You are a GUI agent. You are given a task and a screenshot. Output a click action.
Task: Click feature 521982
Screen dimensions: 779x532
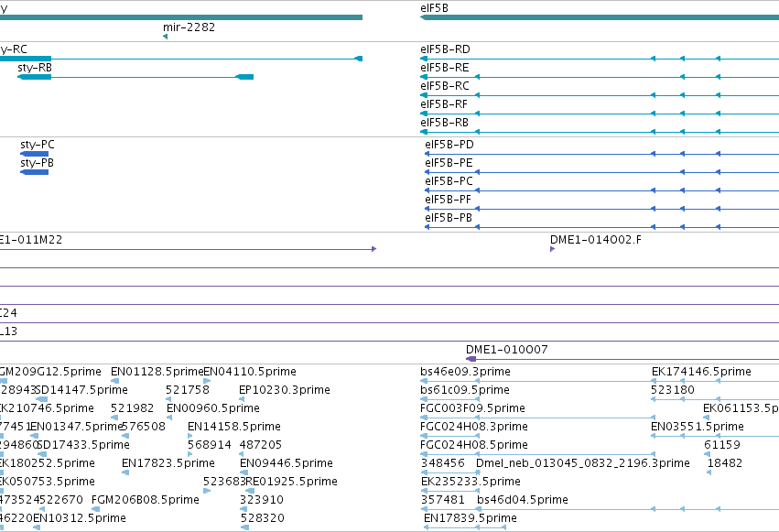pyautogui.click(x=132, y=408)
